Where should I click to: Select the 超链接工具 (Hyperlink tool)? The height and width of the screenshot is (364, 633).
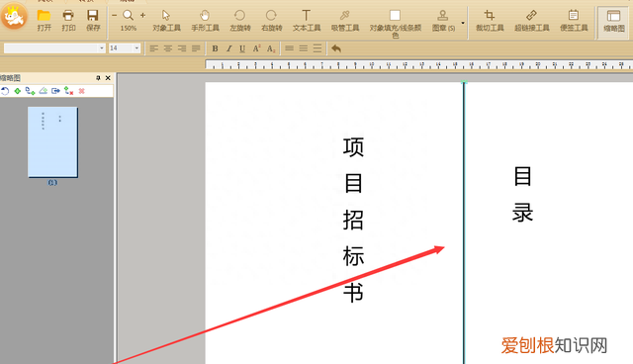click(532, 21)
